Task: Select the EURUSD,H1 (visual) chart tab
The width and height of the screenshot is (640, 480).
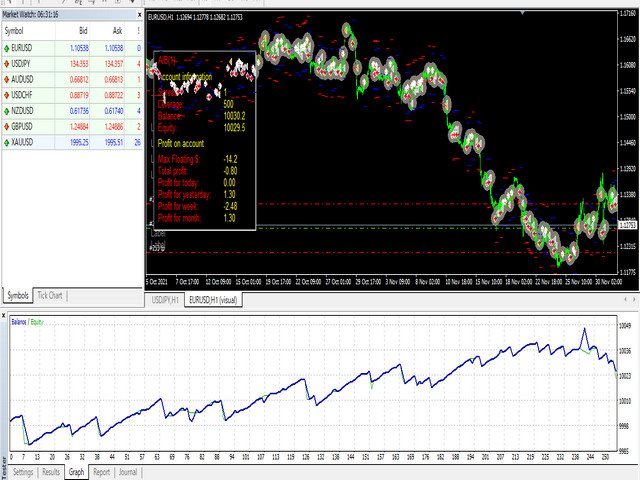Action: 214,299
